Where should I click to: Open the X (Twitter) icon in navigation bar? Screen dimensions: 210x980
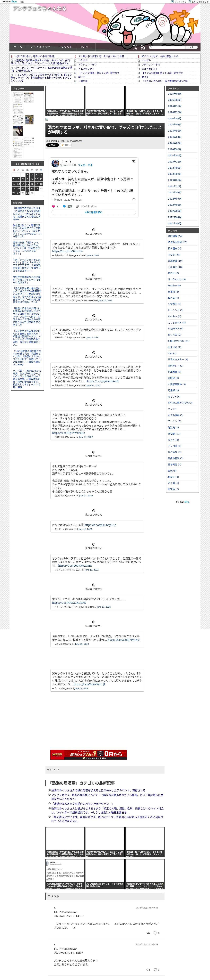pos(135,48)
